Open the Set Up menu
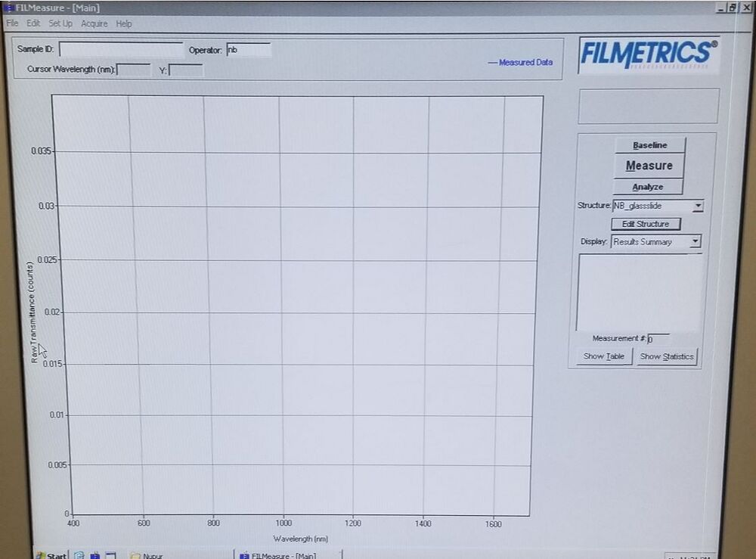This screenshot has height=559, width=756. coord(60,23)
